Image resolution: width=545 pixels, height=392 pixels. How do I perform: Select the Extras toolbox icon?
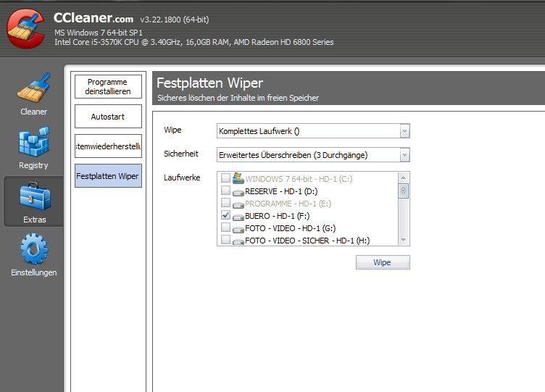coord(35,196)
